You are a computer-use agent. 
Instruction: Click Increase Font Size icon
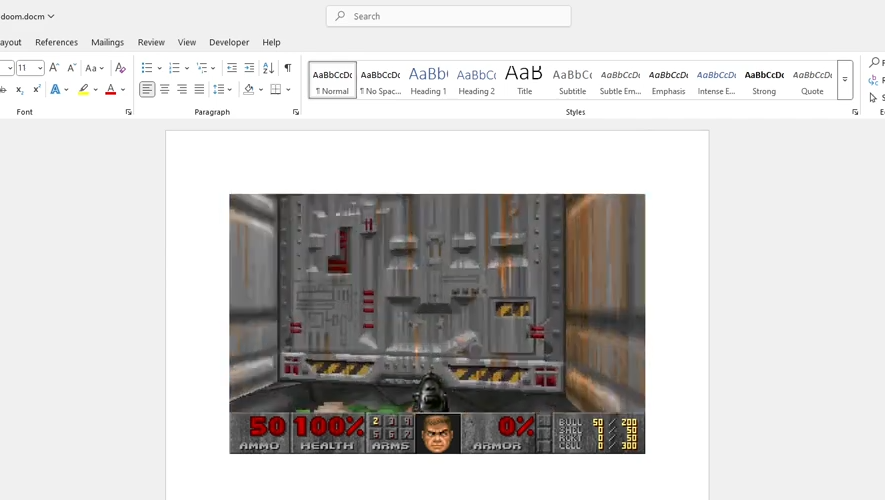[54, 68]
